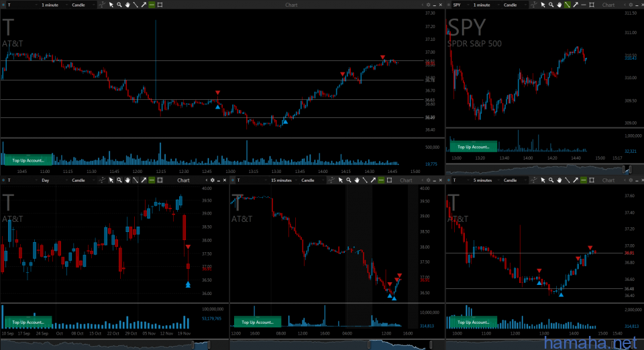Click the T 15 minutes range slider left handle
The width and height of the screenshot is (644, 350).
[x=368, y=345]
